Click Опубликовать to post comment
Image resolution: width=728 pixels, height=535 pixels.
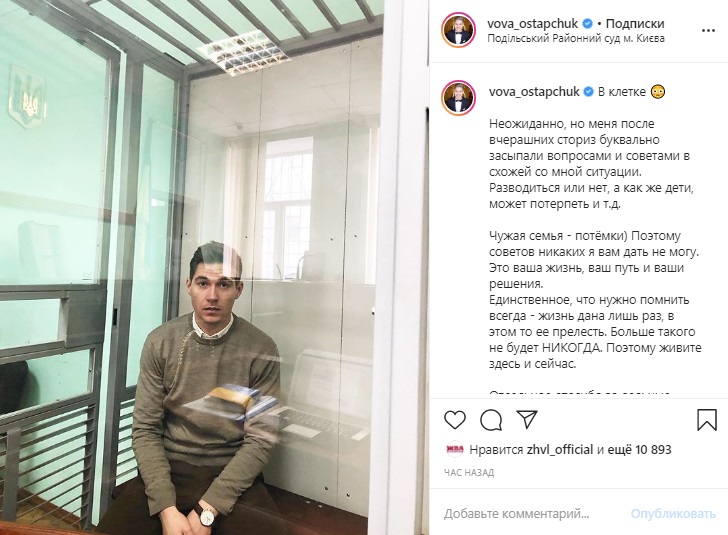(673, 514)
